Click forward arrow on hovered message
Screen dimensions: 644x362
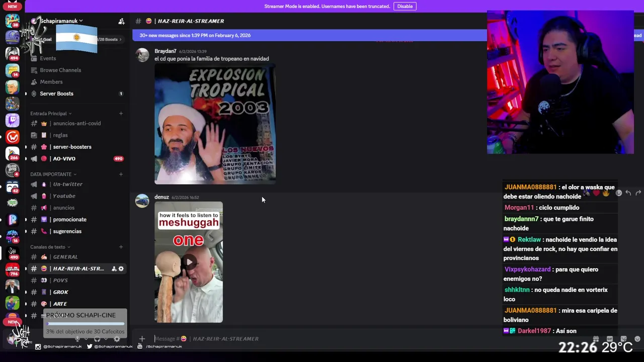coord(638,193)
